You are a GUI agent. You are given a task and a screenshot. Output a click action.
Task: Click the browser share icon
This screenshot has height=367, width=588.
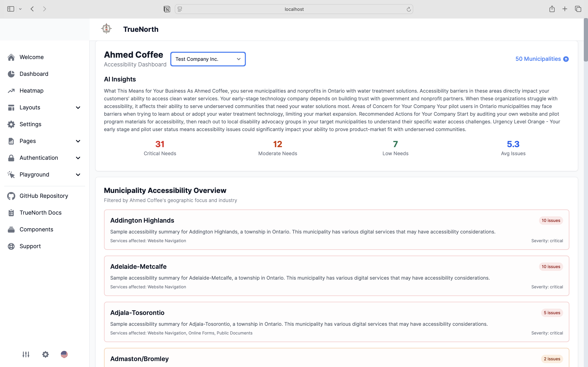pyautogui.click(x=552, y=9)
